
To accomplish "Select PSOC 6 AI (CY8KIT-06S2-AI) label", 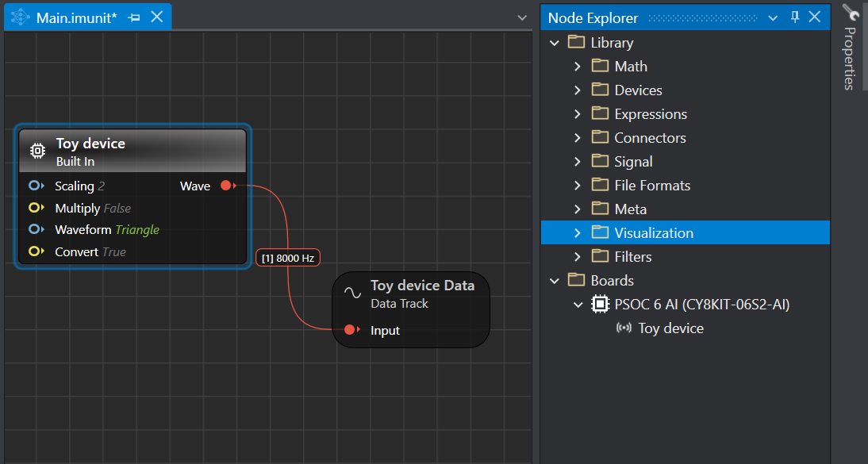I will [x=702, y=305].
